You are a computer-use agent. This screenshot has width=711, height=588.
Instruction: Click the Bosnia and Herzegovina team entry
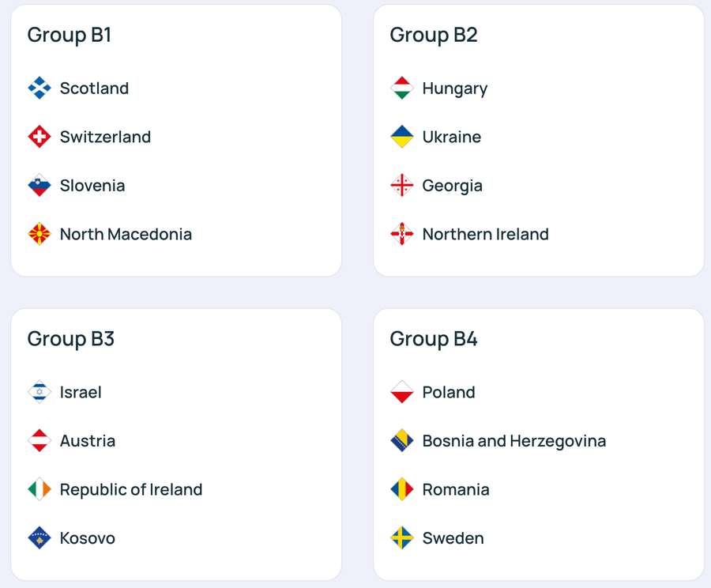514,441
